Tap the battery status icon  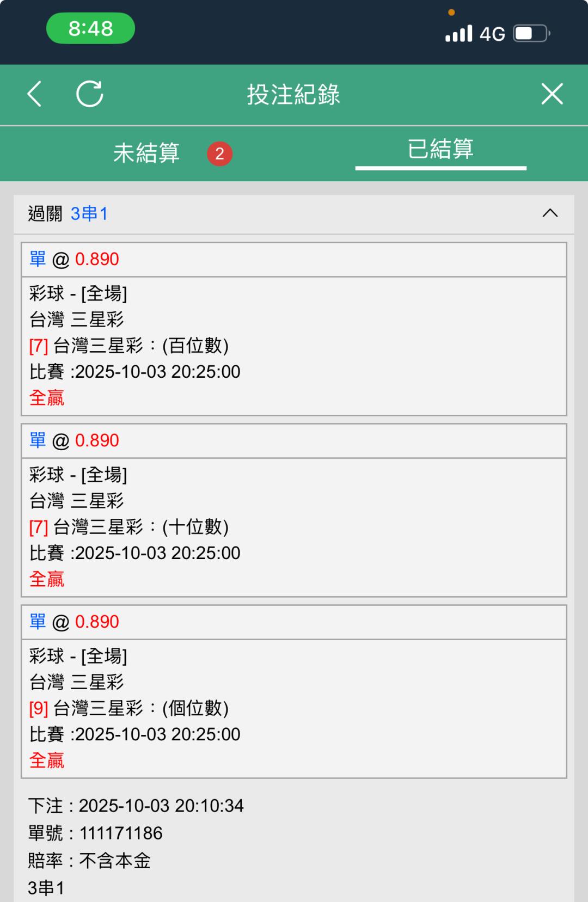(531, 34)
